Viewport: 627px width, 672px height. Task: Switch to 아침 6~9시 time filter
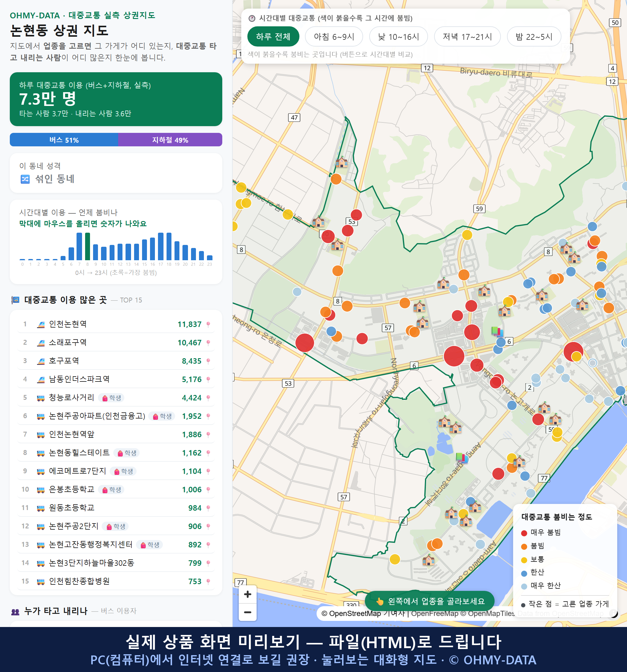334,36
